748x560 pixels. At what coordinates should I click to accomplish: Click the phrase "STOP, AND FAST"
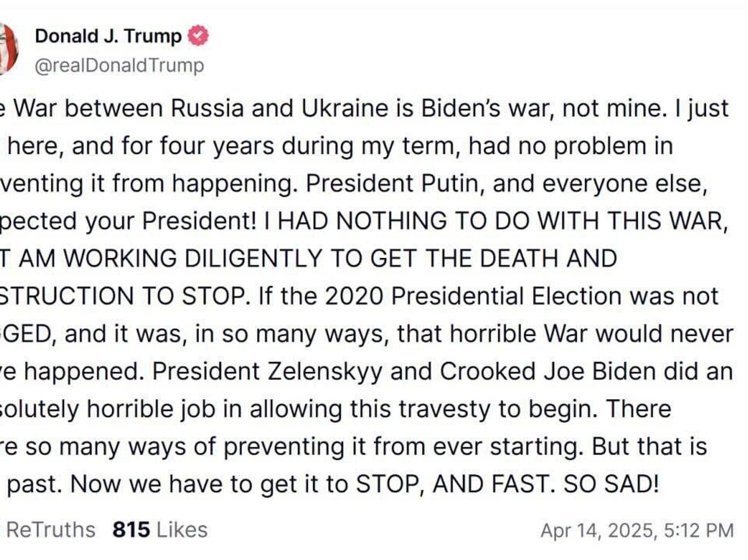coord(455,484)
